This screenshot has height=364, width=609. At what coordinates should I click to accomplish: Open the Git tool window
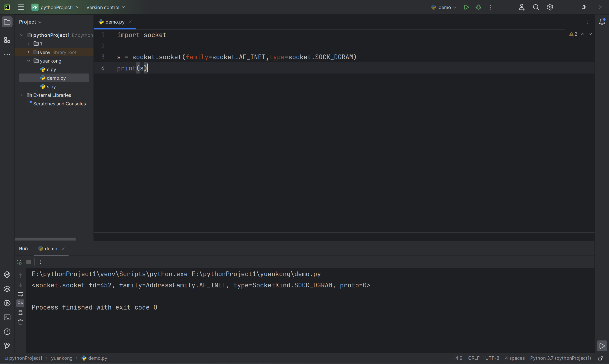(x=7, y=346)
